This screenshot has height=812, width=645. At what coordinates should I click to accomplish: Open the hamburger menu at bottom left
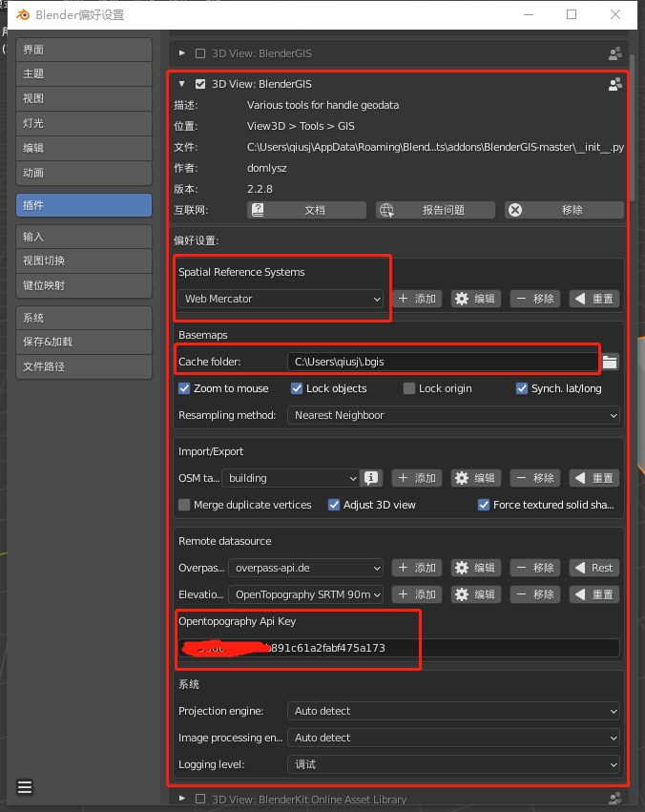coord(25,787)
